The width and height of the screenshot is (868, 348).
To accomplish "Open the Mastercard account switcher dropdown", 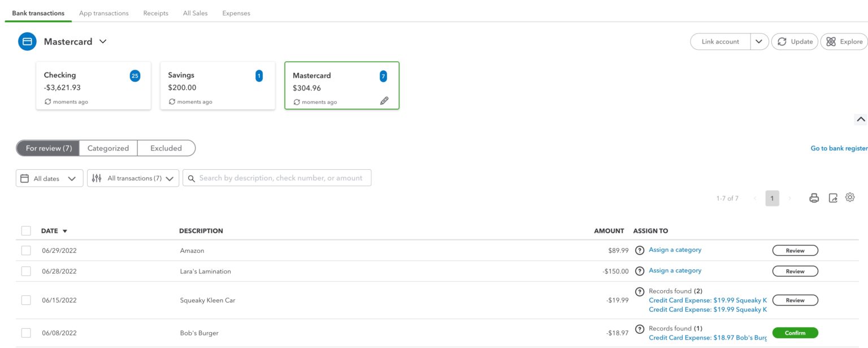I will click(103, 41).
